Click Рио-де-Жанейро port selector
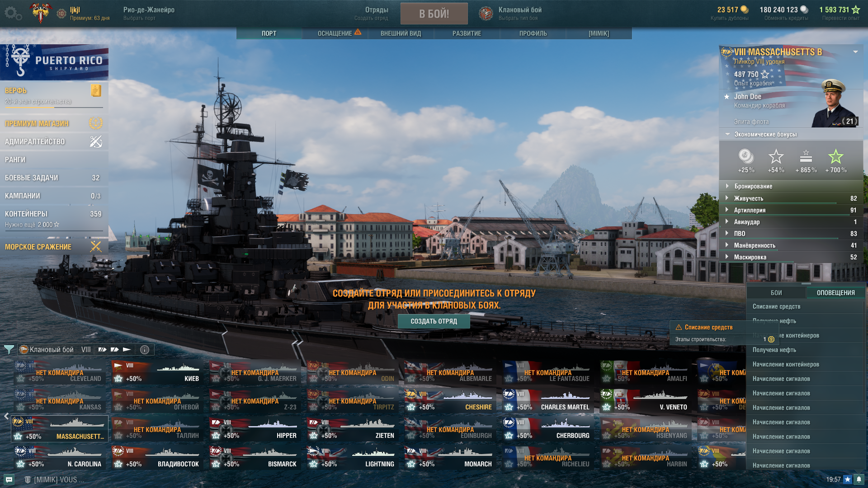 point(149,13)
